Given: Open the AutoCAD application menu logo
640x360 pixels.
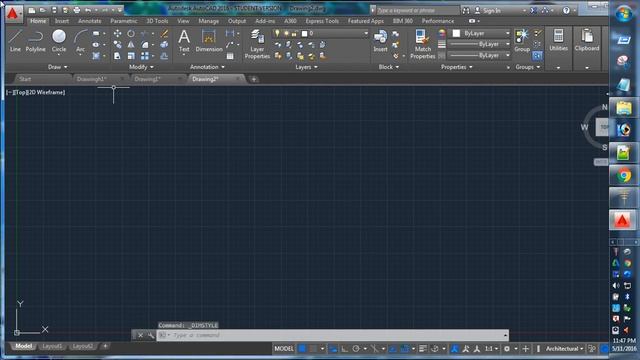Looking at the screenshot, I should coord(13,13).
